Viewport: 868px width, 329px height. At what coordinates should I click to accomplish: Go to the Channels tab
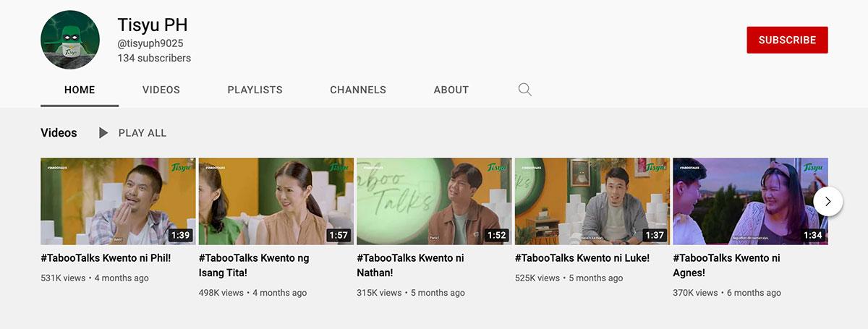click(x=358, y=90)
